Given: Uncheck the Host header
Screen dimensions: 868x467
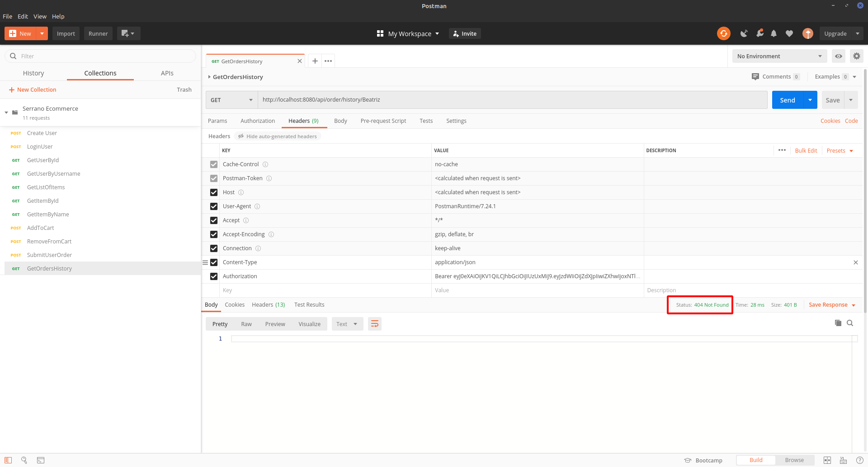Looking at the screenshot, I should tap(214, 192).
